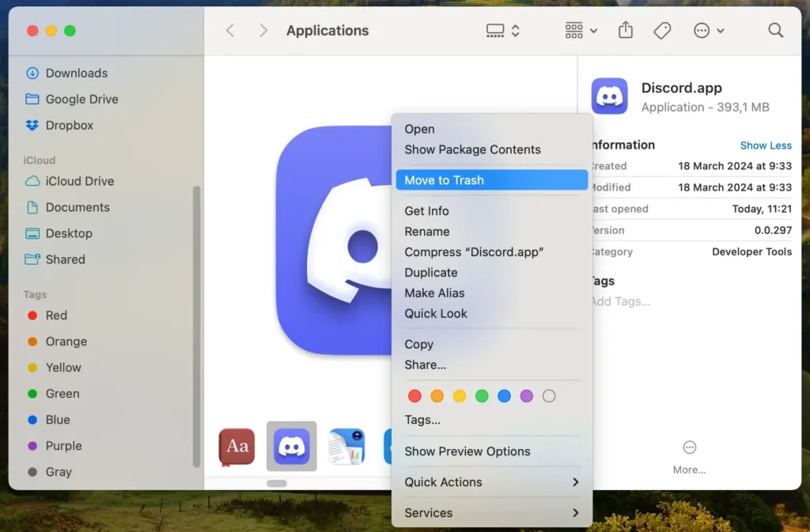Click the tag icon in the Finder toolbar
This screenshot has height=532, width=810.
click(x=662, y=31)
